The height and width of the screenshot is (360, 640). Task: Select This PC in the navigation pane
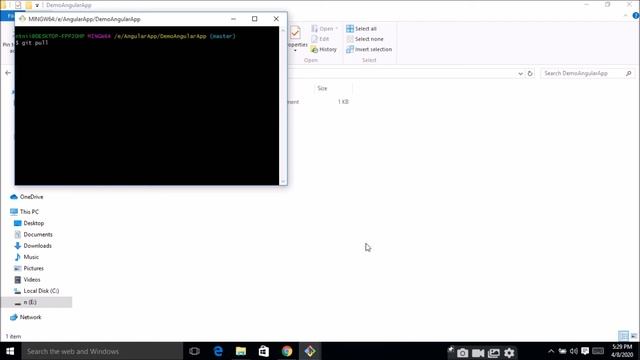pos(24,211)
